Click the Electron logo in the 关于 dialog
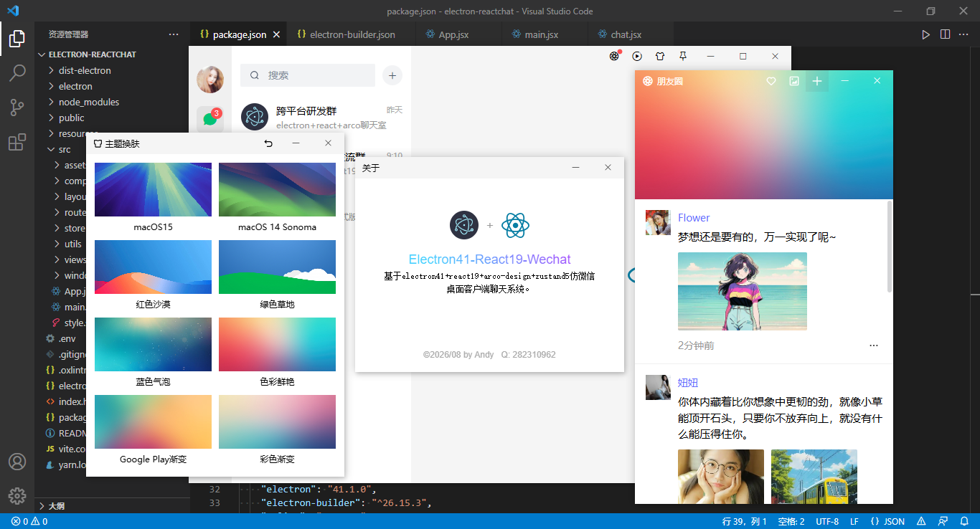 tap(464, 225)
